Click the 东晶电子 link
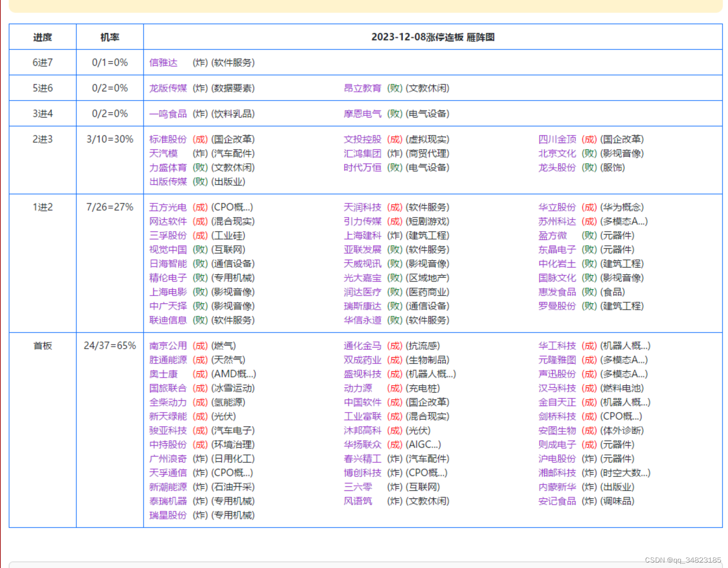 coord(557,250)
